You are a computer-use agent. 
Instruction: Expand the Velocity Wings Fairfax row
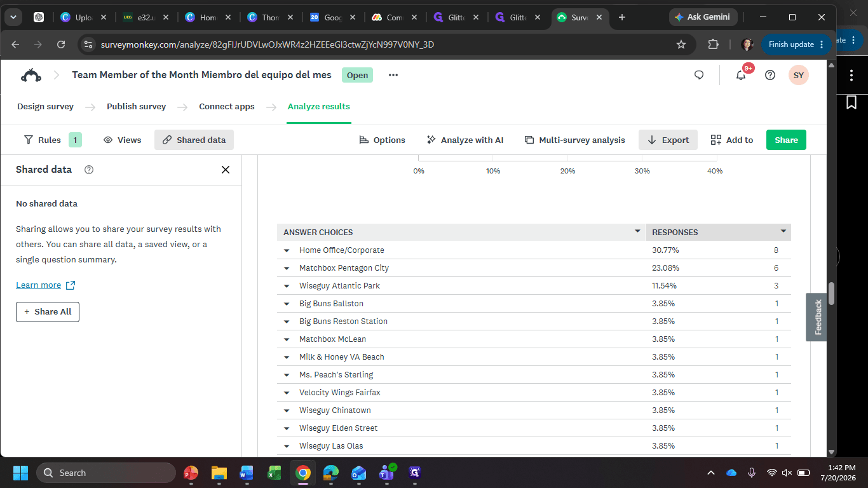(287, 393)
